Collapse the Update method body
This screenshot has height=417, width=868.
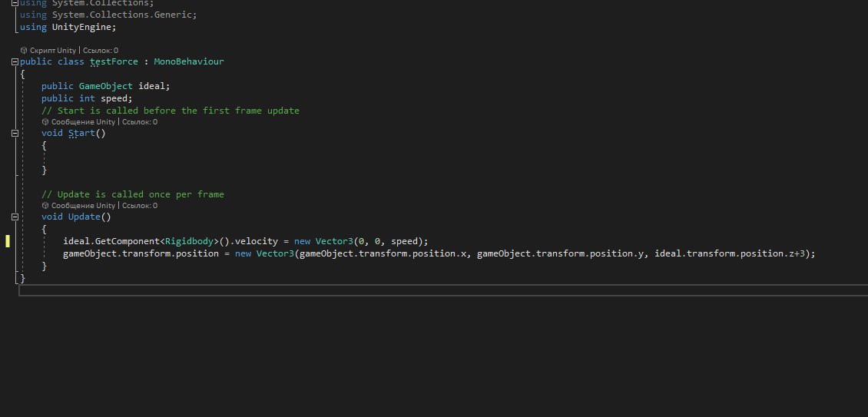(15, 217)
